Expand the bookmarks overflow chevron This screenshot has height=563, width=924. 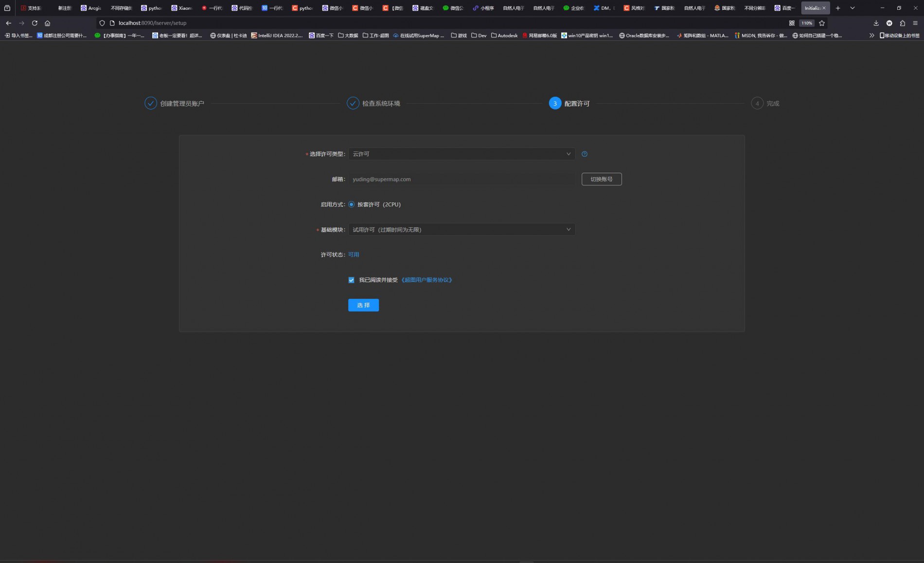tap(871, 36)
